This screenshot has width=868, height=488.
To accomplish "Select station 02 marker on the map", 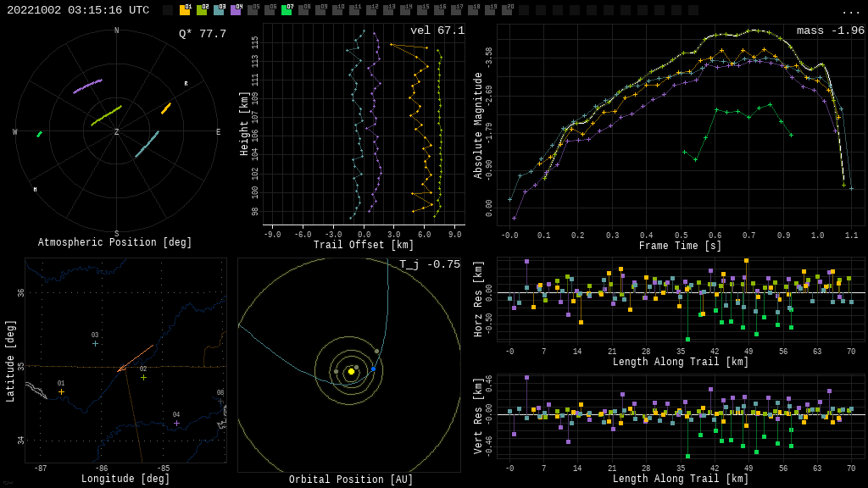I will [144, 377].
